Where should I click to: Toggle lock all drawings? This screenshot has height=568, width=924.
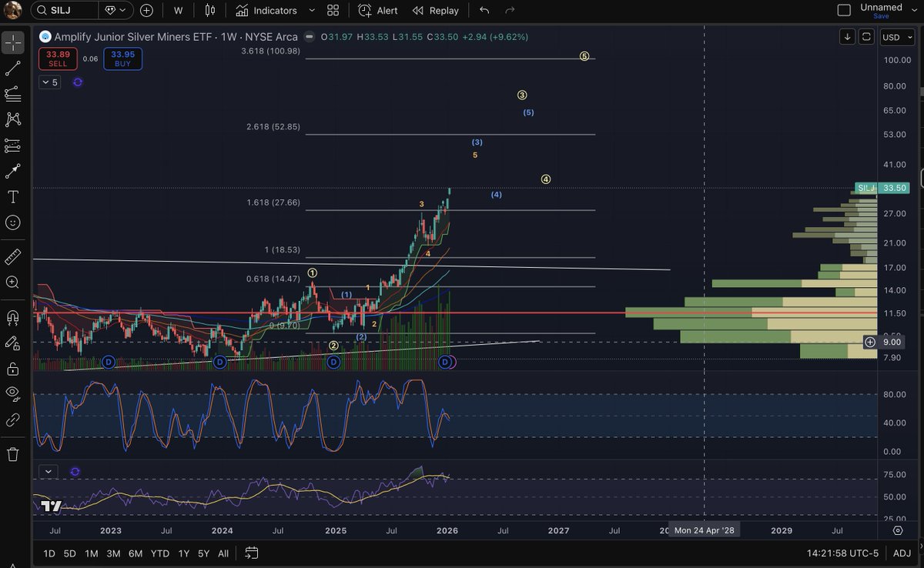pyautogui.click(x=12, y=369)
